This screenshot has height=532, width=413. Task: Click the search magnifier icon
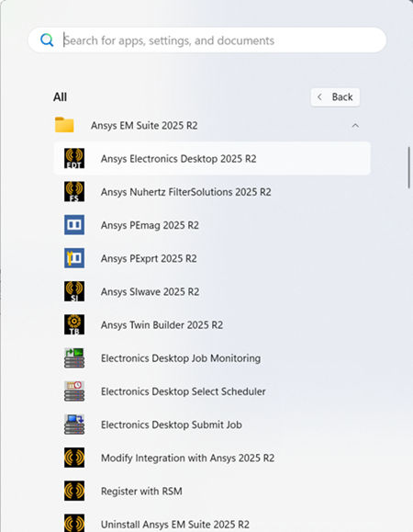[x=47, y=40]
